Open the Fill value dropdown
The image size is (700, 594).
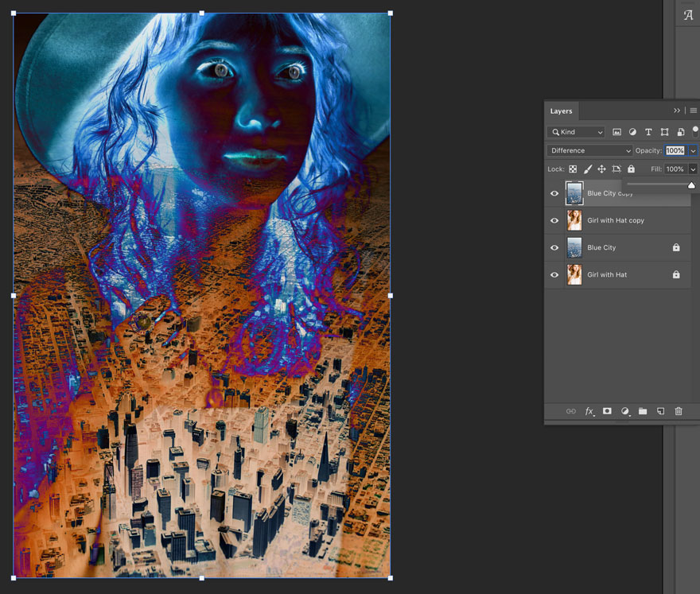(693, 169)
